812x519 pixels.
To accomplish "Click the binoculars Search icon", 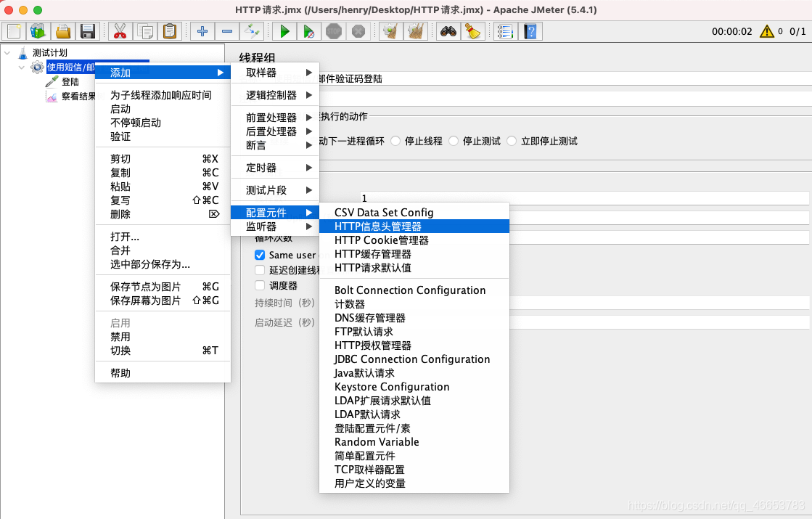I will pyautogui.click(x=448, y=32).
